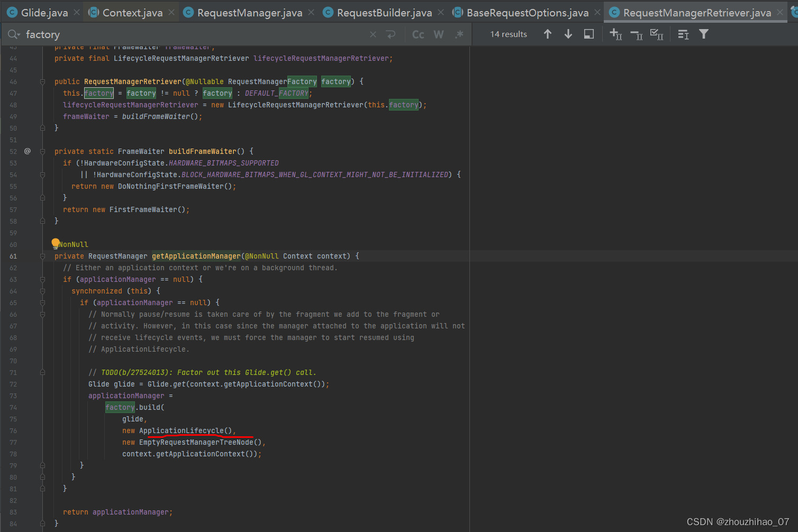Collapse the RequestManagerRetriever constructor at line 46
Viewport: 798px width, 532px height.
pyautogui.click(x=42, y=81)
